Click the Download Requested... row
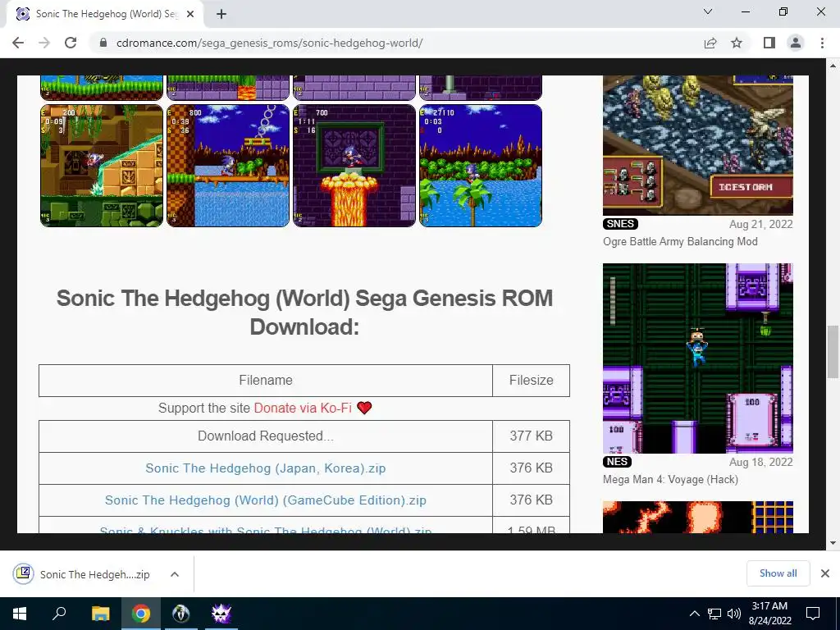840x630 pixels. point(266,436)
